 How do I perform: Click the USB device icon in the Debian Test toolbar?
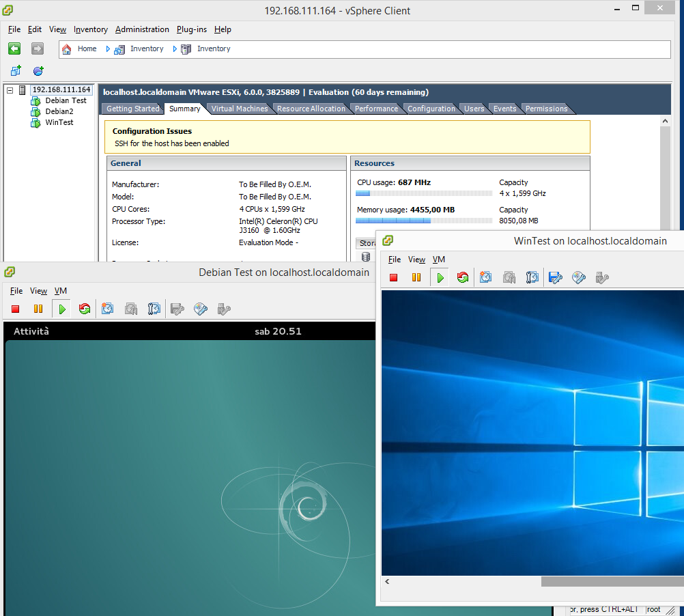coord(224,309)
